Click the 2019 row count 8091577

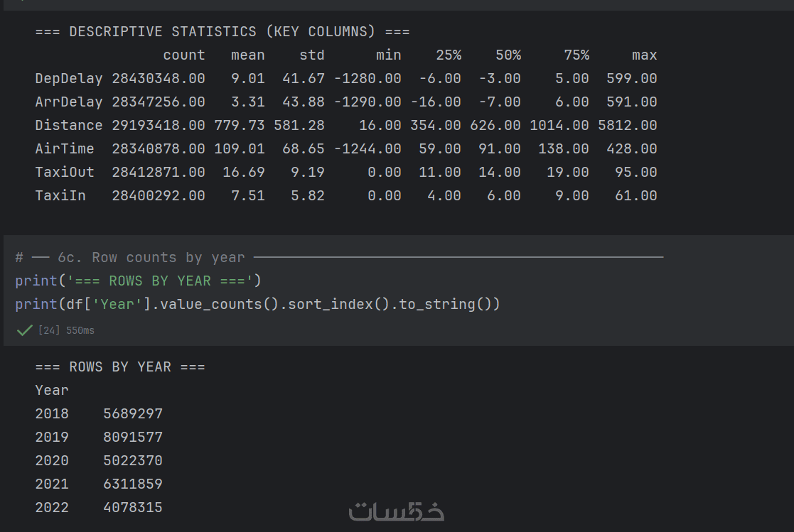133,437
